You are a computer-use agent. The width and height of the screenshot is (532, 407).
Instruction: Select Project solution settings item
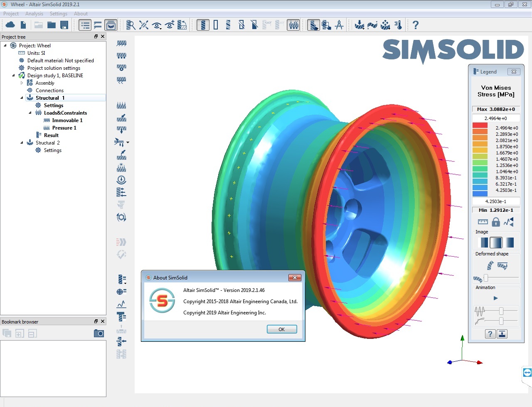pyautogui.click(x=54, y=68)
